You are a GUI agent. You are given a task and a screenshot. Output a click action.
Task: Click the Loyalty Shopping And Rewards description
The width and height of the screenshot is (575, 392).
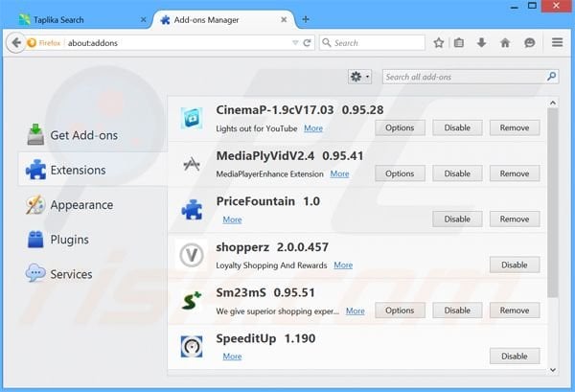pos(271,265)
